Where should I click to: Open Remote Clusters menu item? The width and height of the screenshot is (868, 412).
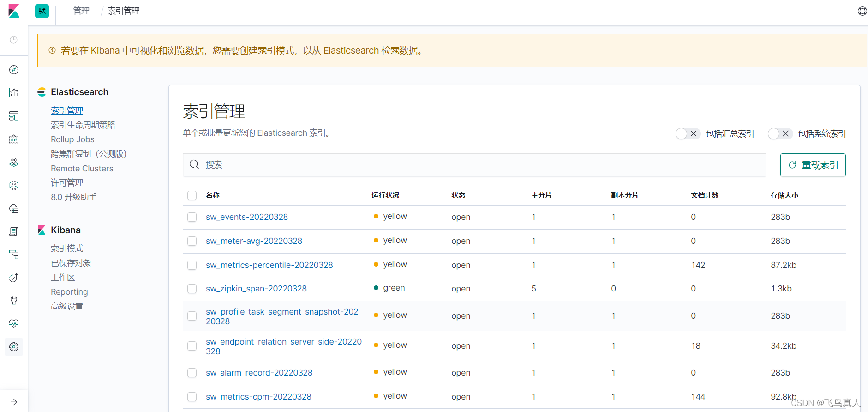82,169
